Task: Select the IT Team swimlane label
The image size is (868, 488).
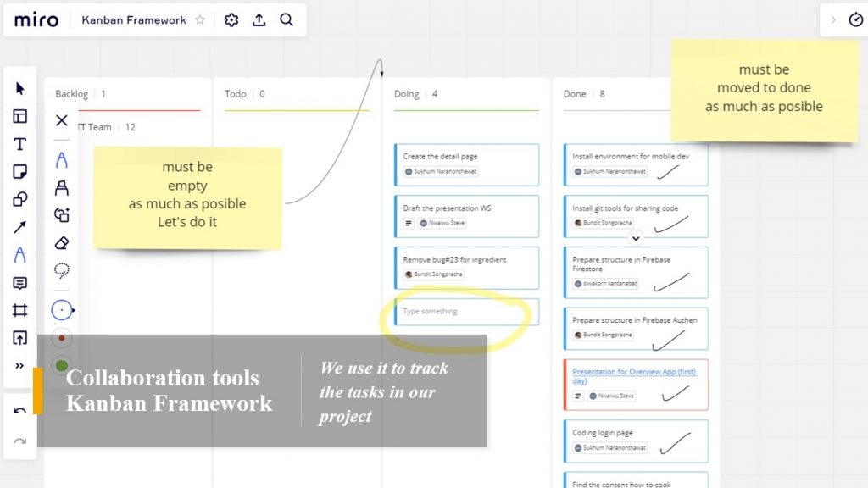Action: (x=95, y=127)
